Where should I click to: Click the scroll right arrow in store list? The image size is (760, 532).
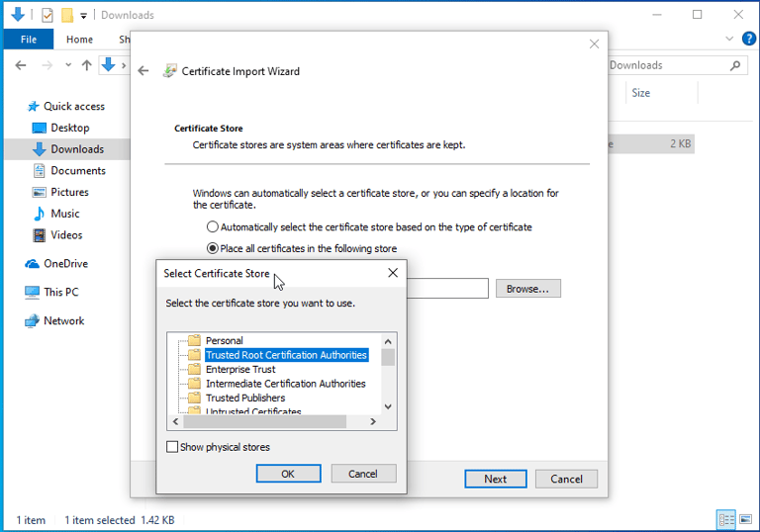click(x=373, y=421)
